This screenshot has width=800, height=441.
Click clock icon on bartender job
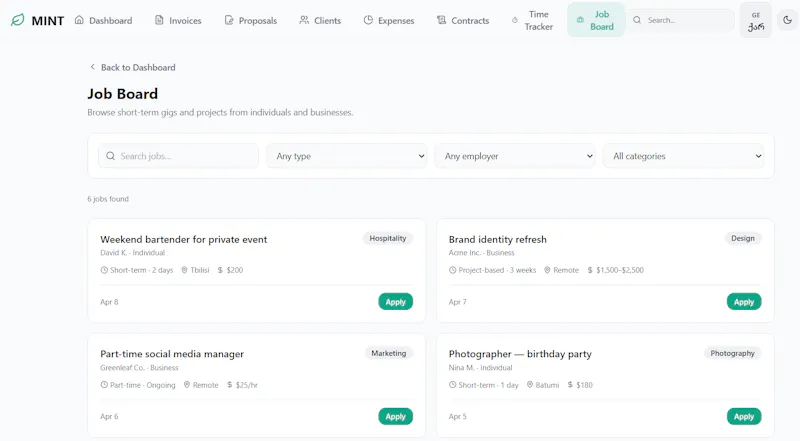pyautogui.click(x=104, y=270)
